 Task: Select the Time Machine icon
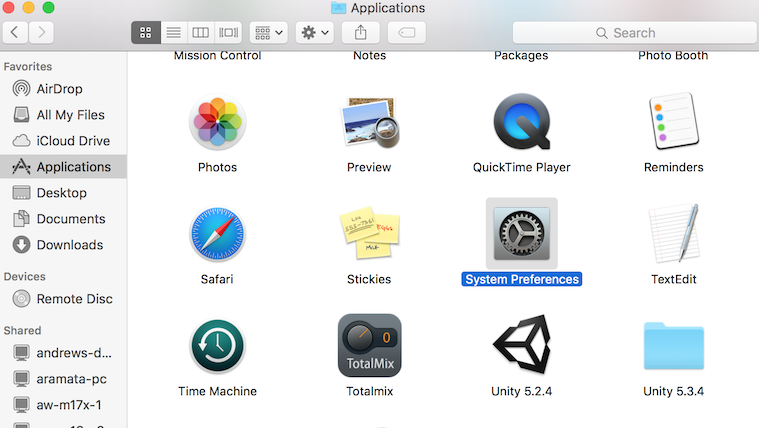pos(217,346)
